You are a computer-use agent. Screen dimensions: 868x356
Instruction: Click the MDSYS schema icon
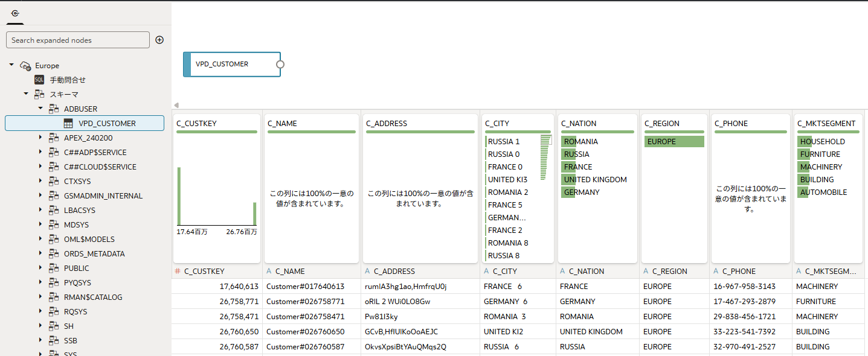pyautogui.click(x=54, y=224)
